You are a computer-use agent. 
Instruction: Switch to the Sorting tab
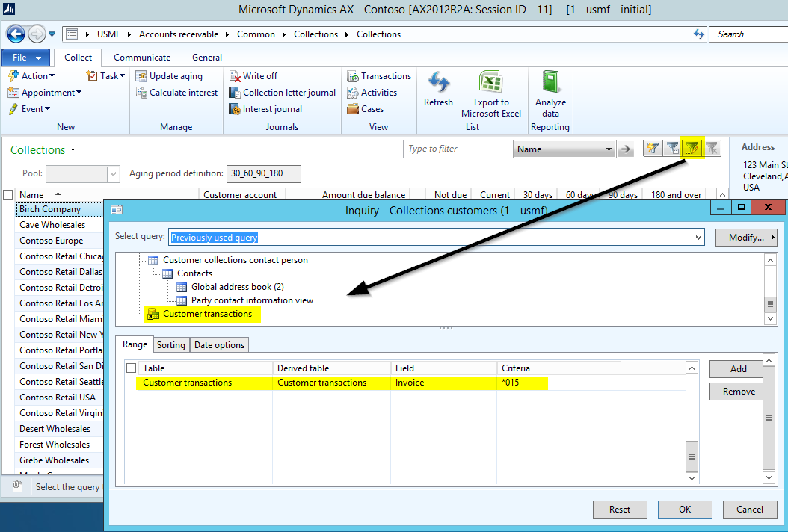(x=171, y=345)
